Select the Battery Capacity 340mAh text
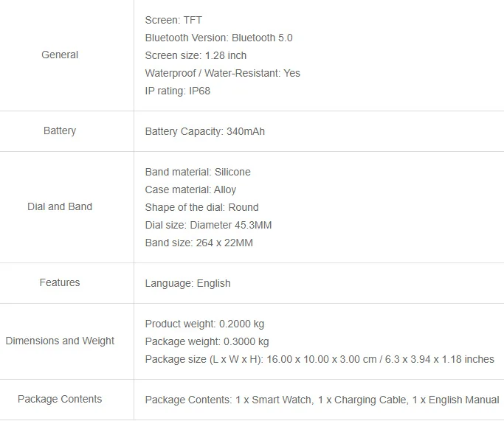 (x=205, y=132)
